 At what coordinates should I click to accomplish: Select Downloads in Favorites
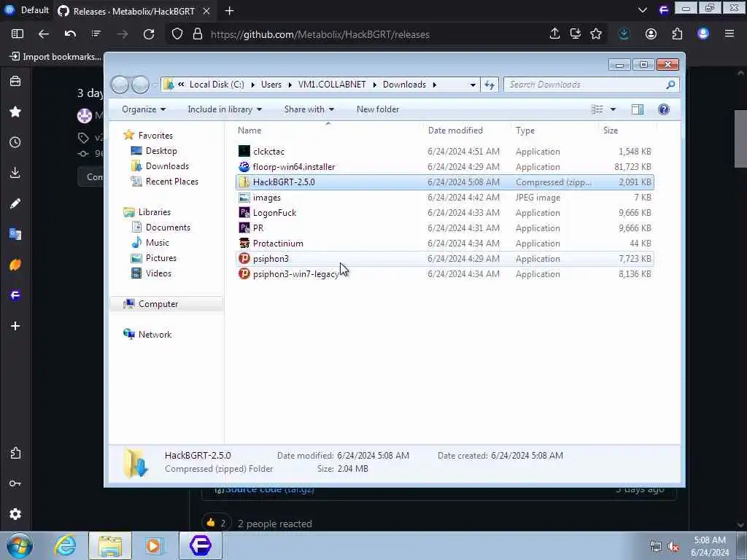tap(167, 166)
